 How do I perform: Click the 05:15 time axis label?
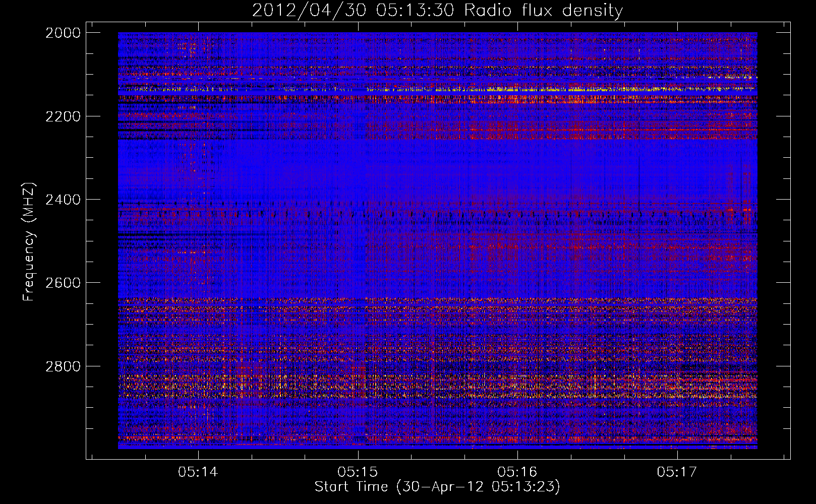(x=358, y=472)
